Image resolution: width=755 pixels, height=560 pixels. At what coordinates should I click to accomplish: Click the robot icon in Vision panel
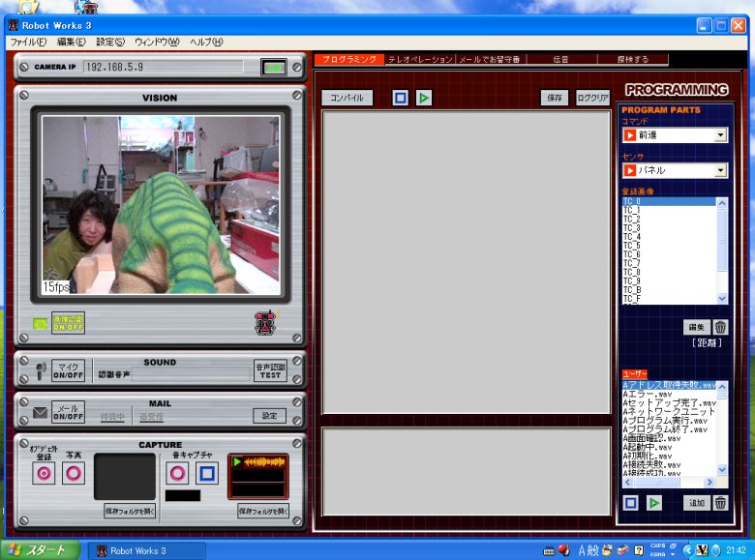[264, 325]
